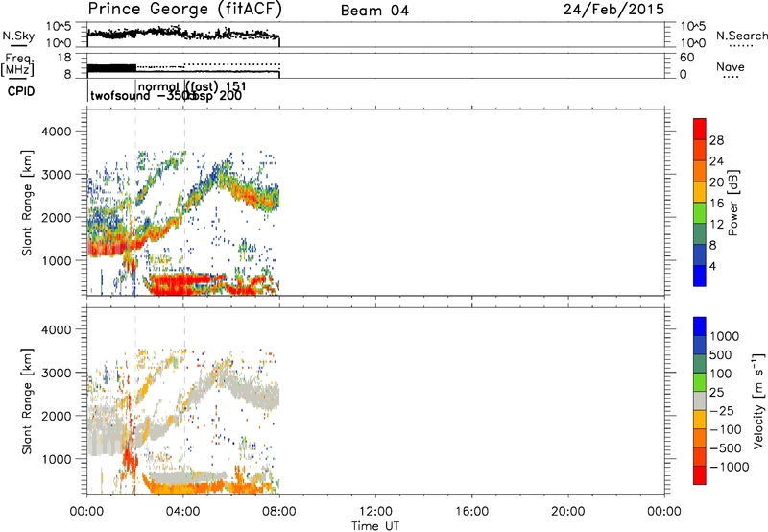This screenshot has height=532, width=768.
Task: Click the 'Slant Range [km]' label of velocity panel
Action: (27, 401)
